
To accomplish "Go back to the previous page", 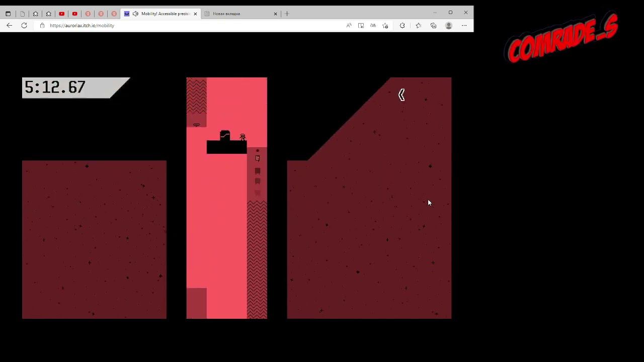I will point(9,25).
